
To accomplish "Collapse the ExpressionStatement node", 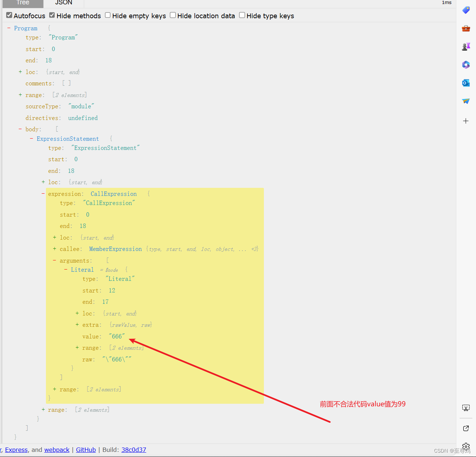I will pos(32,139).
